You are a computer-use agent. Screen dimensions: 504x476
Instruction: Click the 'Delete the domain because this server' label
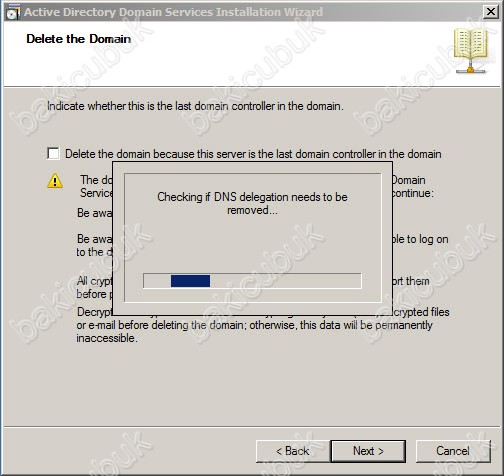(x=253, y=154)
